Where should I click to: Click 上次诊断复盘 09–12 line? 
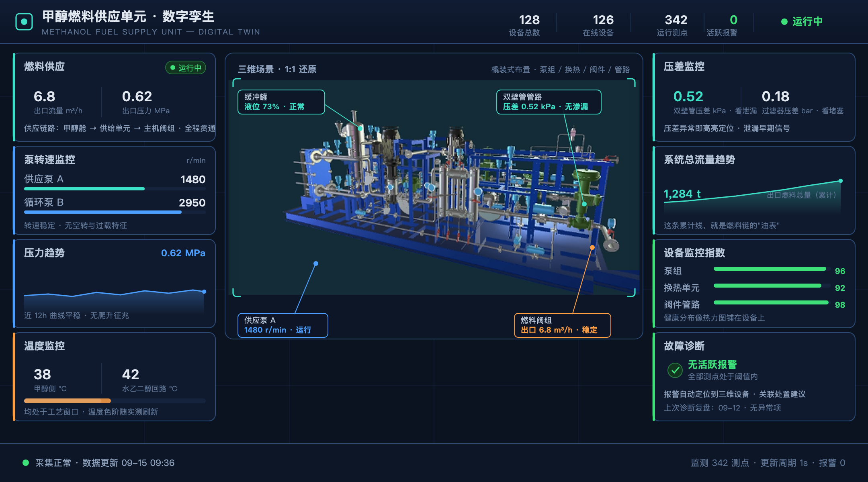(x=722, y=408)
